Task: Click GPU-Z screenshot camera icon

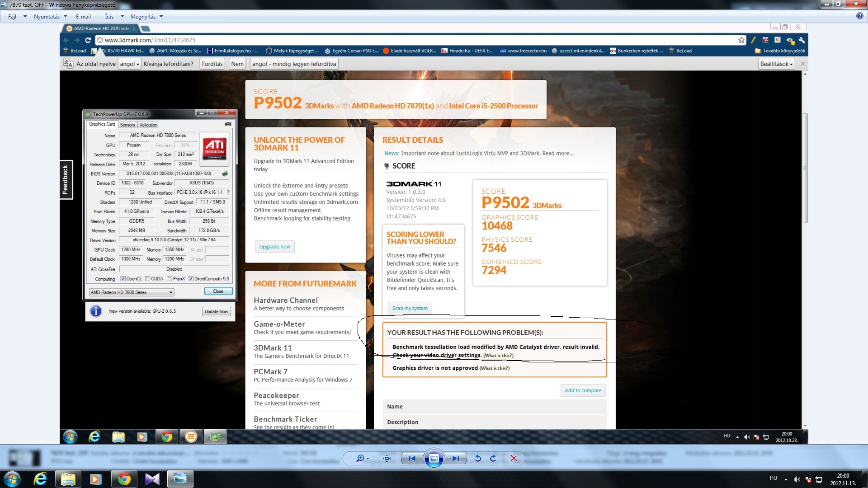Action: click(x=228, y=124)
